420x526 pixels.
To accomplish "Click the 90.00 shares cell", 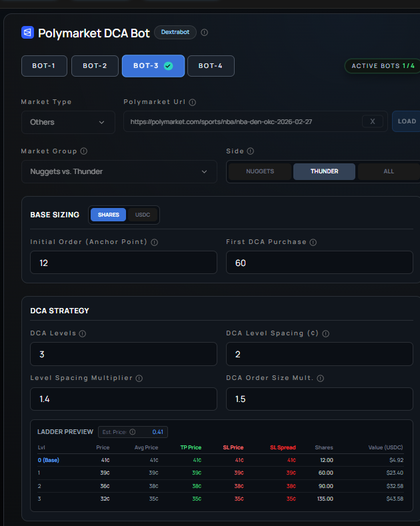I will pos(326,486).
